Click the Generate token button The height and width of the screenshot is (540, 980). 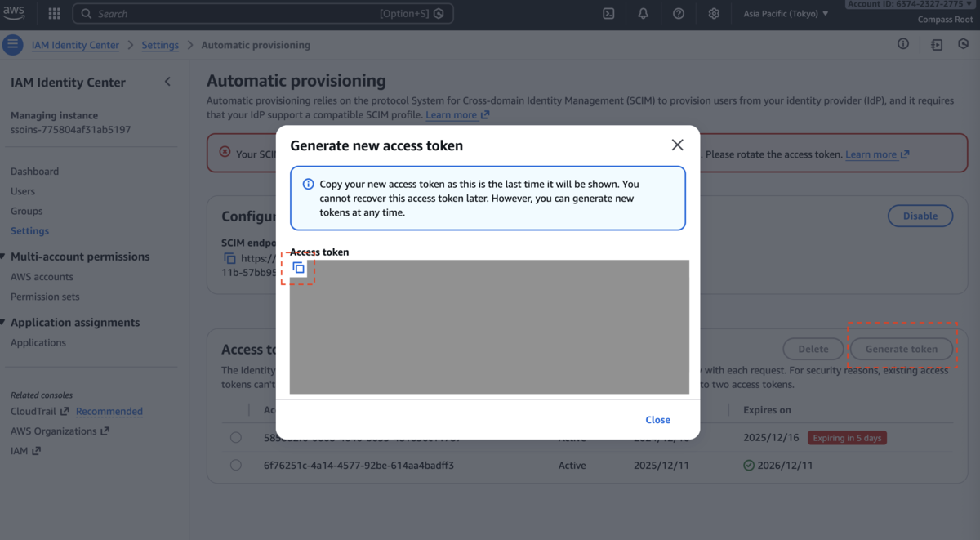tap(902, 349)
